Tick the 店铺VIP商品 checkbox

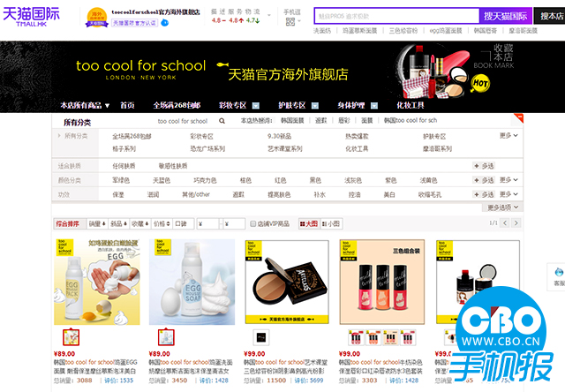pyautogui.click(x=253, y=223)
